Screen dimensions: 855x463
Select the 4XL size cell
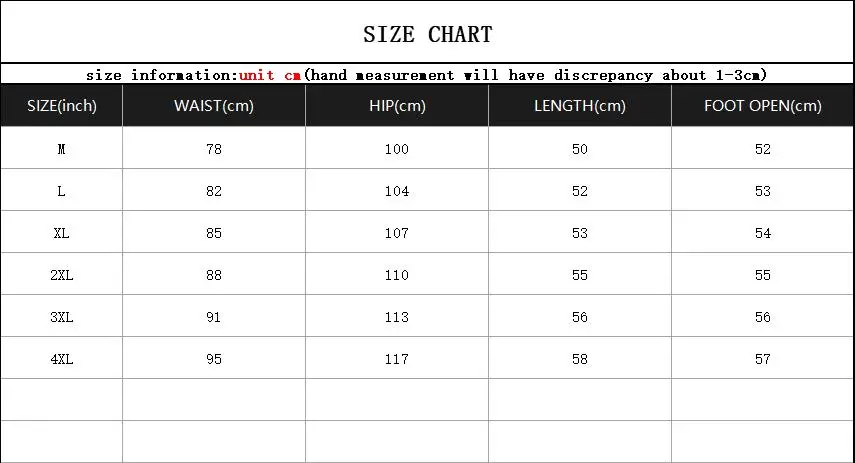point(62,359)
